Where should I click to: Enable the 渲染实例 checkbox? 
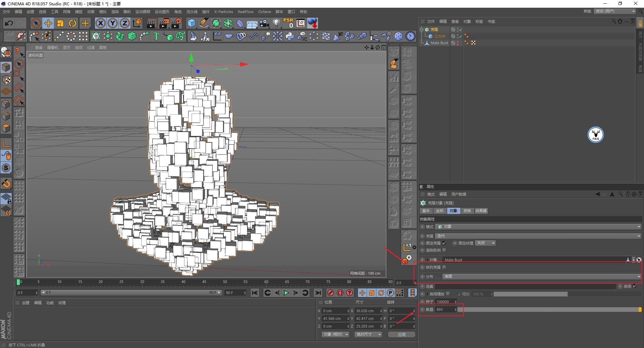coord(444,250)
